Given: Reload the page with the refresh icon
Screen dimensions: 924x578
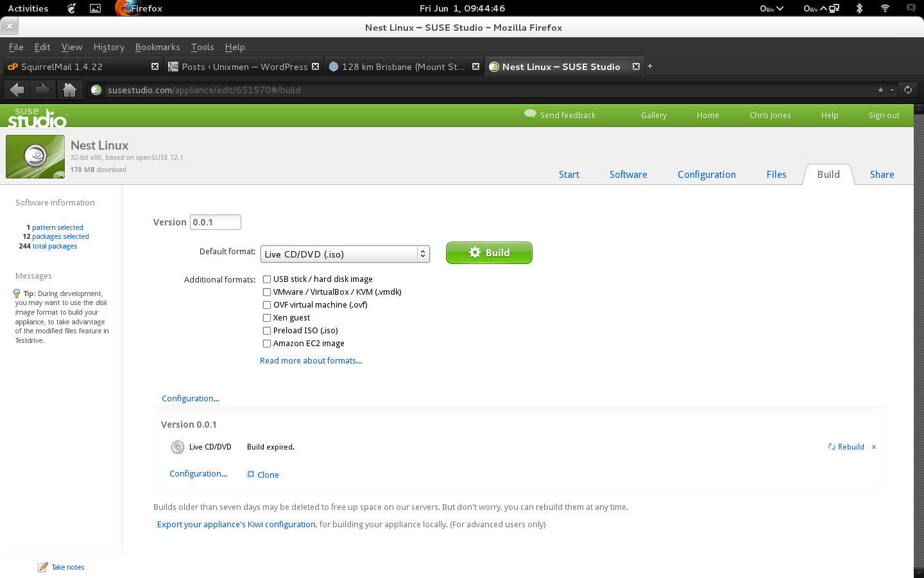Looking at the screenshot, I should pyautogui.click(x=908, y=90).
